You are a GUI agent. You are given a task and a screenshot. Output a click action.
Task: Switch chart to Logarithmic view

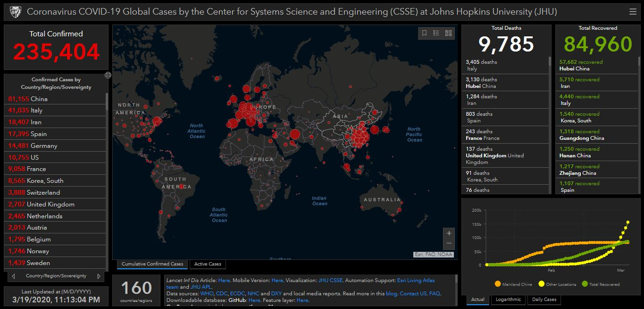coord(508,300)
